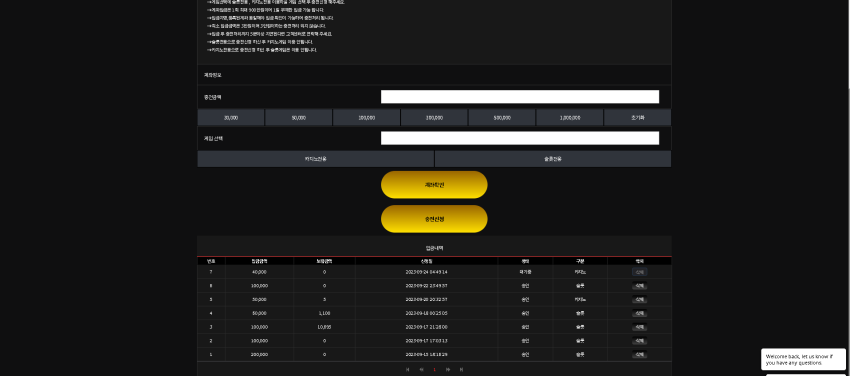Click the yellow 계좌확인 account check button
This screenshot has height=376, width=850.
point(434,185)
